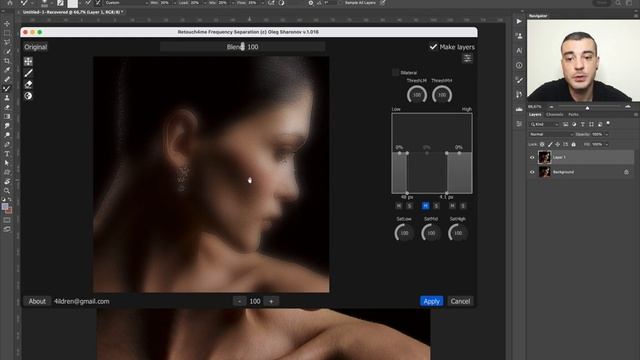Switch to the Channels tab
Viewport: 640px width, 360px height.
(x=554, y=115)
